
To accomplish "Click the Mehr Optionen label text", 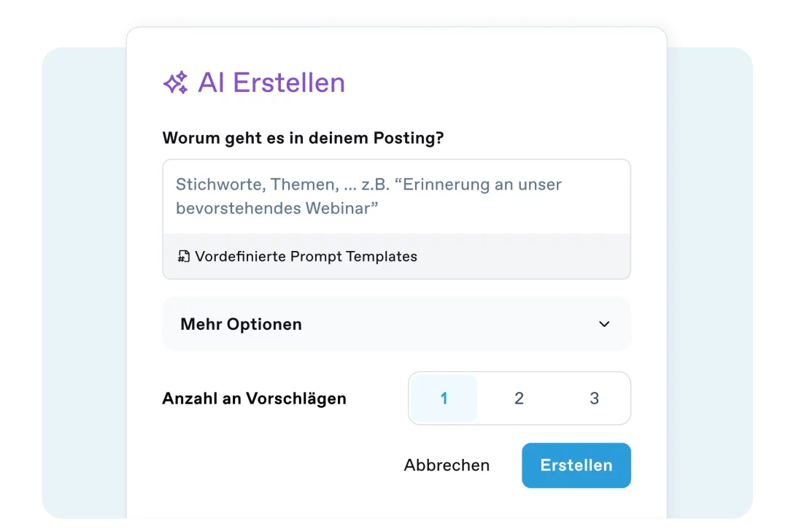I will coord(241,324).
